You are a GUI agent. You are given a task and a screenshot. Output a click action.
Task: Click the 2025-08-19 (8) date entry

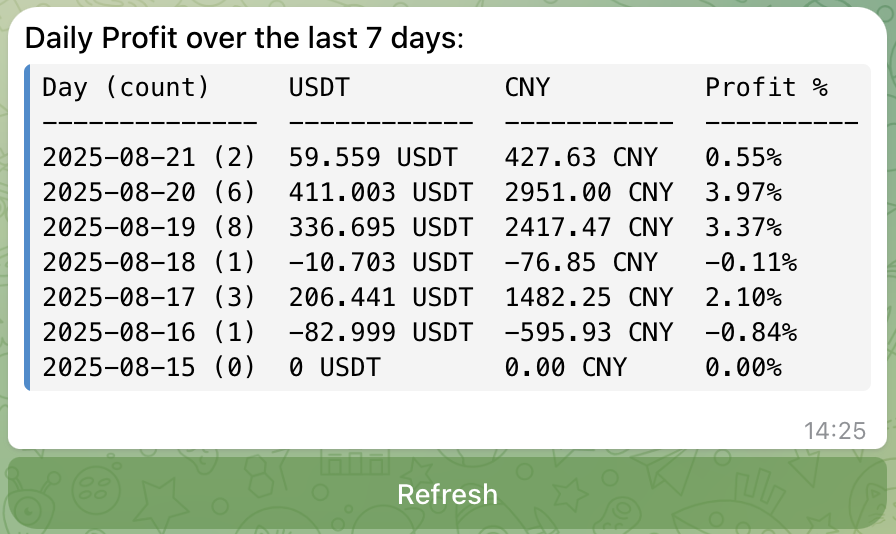149,227
